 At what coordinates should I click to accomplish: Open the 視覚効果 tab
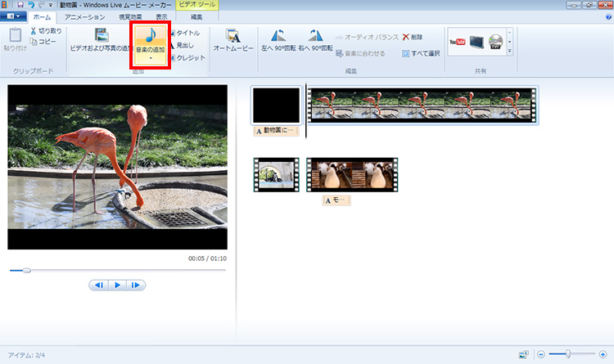130,17
